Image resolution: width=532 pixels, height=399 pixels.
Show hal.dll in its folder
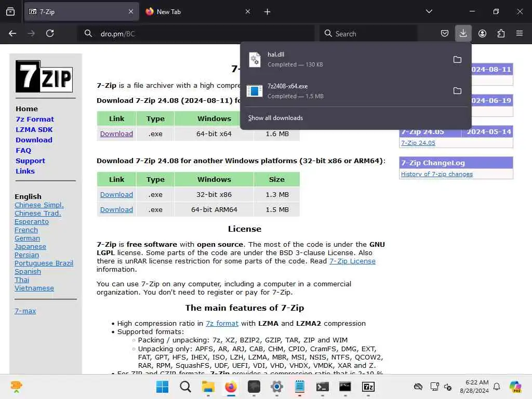tap(457, 60)
